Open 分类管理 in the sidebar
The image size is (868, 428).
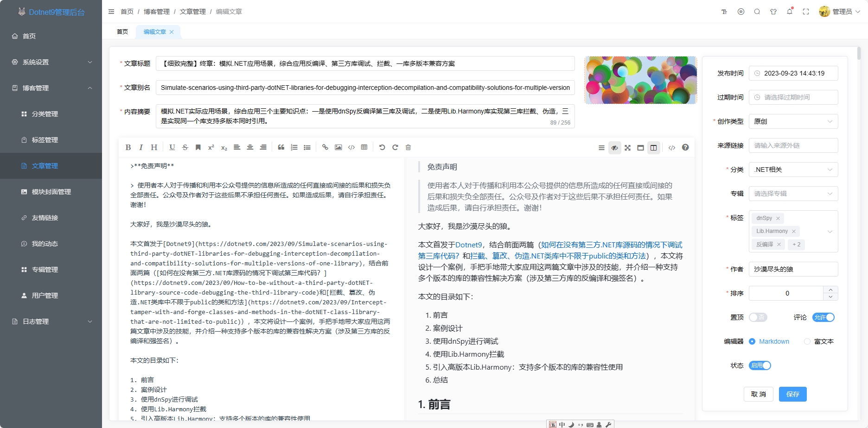(51, 114)
